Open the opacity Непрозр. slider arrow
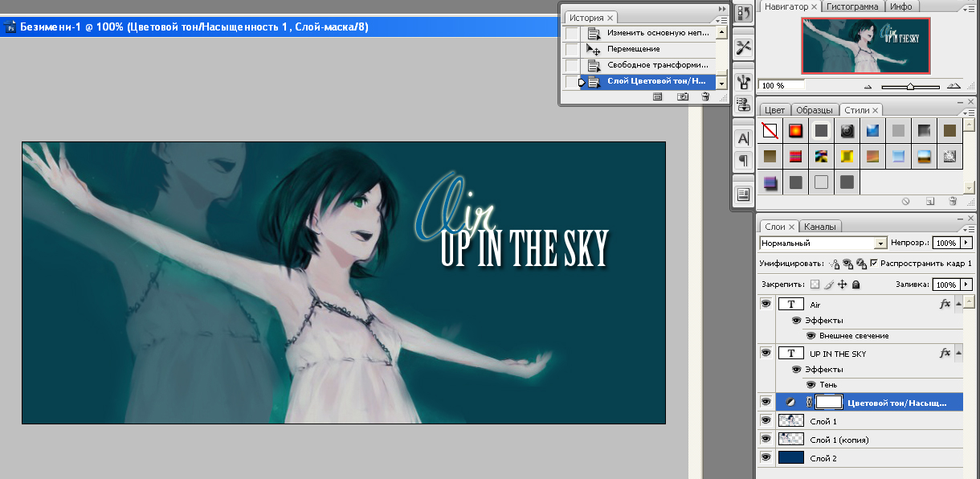The image size is (980, 479). pos(966,243)
